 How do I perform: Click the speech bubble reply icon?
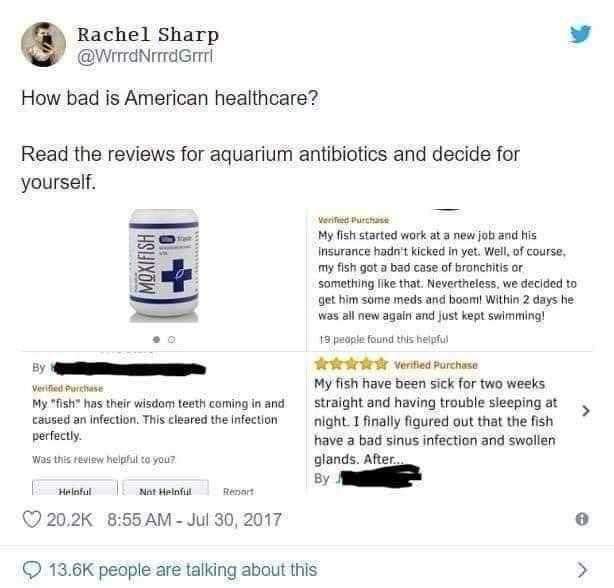(x=32, y=570)
